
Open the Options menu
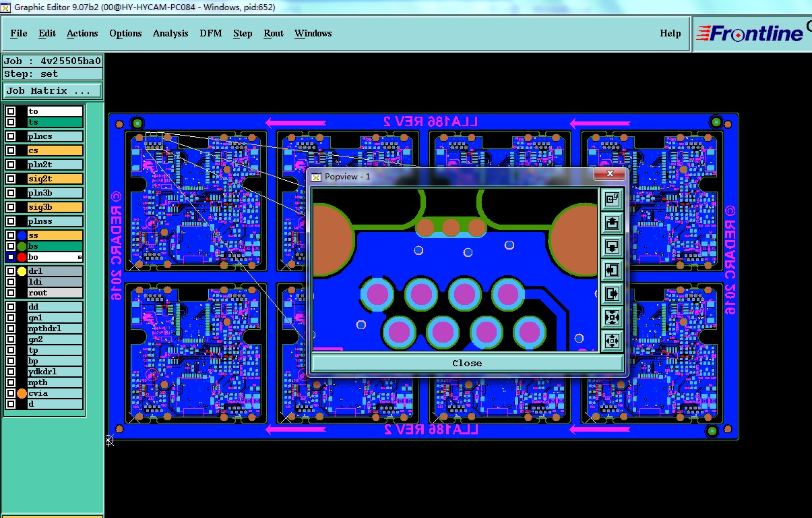pos(125,33)
